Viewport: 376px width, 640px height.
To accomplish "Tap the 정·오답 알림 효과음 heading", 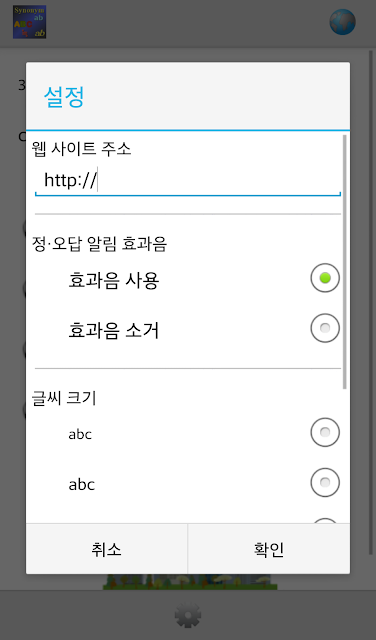I will (99, 244).
